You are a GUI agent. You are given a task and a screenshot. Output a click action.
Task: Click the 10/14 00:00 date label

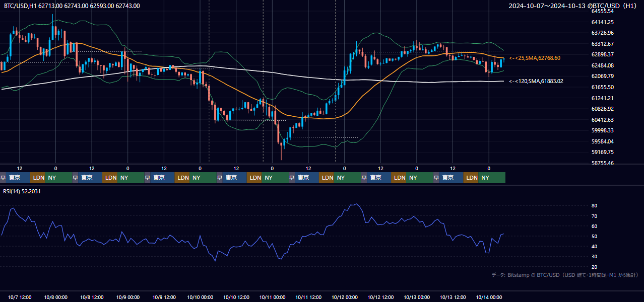489,297
